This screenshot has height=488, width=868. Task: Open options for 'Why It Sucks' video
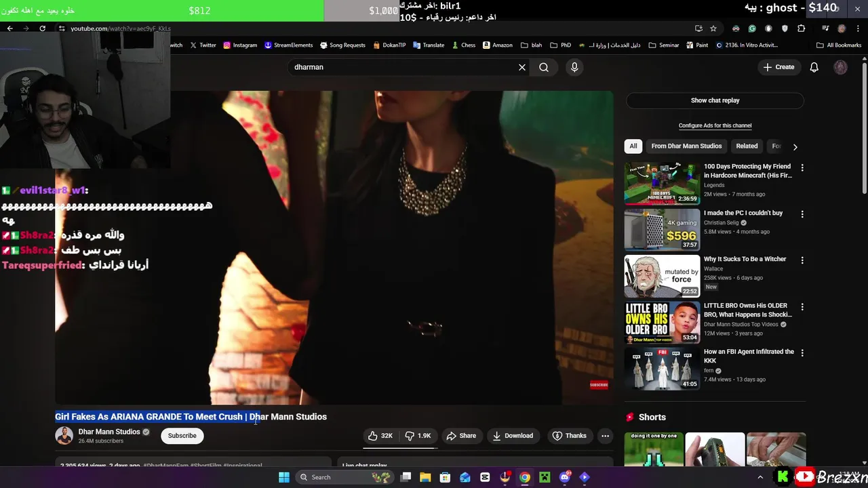point(802,260)
